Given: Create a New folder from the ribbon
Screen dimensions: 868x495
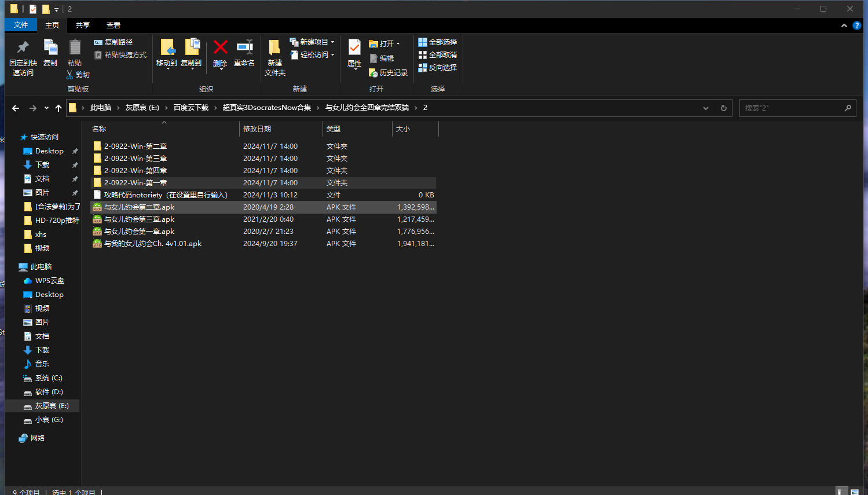Looking at the screenshot, I should [275, 57].
